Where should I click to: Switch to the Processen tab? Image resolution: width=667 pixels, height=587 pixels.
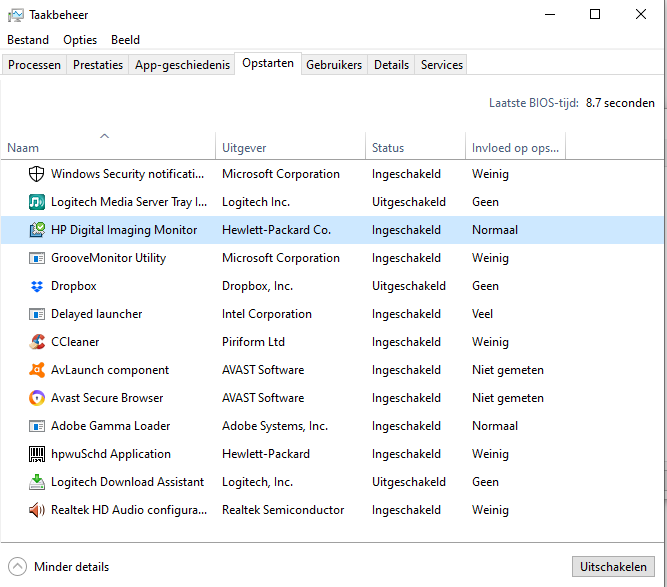click(x=34, y=65)
